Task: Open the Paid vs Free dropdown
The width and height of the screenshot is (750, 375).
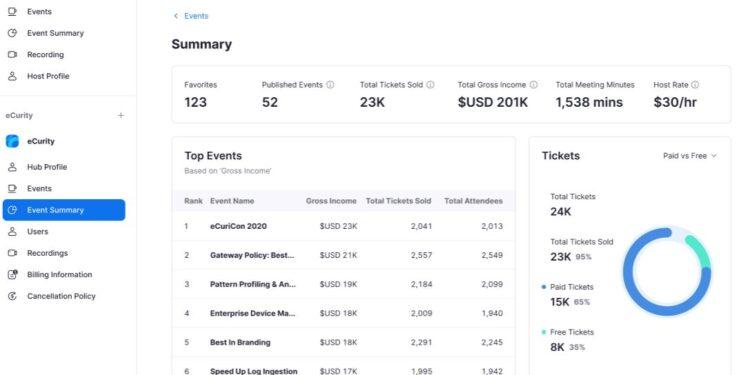Action: tap(690, 156)
